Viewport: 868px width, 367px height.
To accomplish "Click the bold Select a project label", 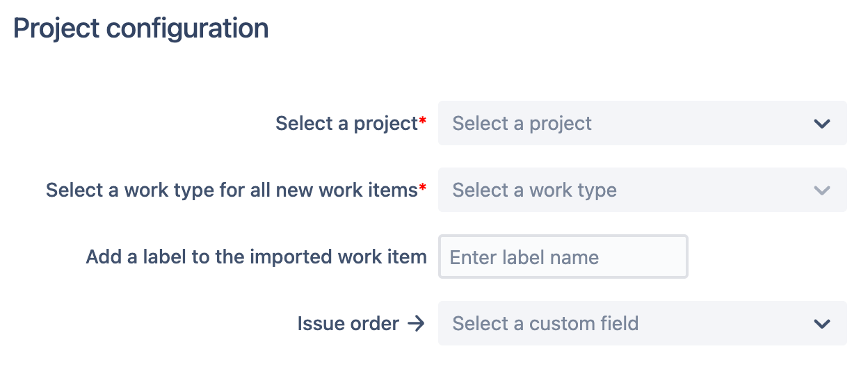I will 346,124.
